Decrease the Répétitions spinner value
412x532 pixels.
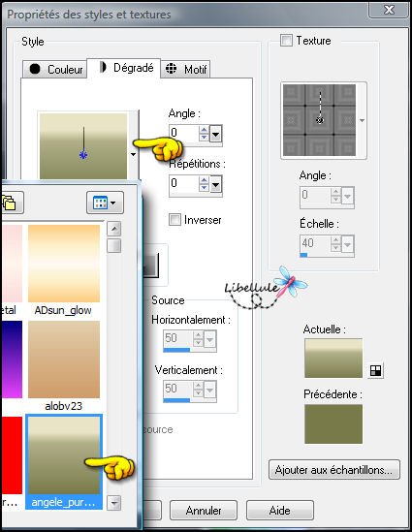click(204, 188)
